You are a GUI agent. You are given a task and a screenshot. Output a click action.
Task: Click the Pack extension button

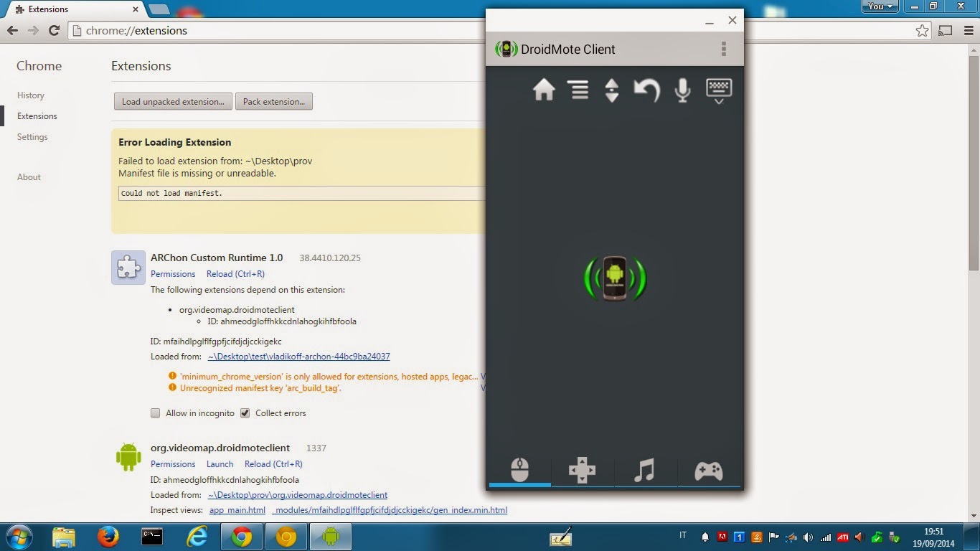(274, 101)
